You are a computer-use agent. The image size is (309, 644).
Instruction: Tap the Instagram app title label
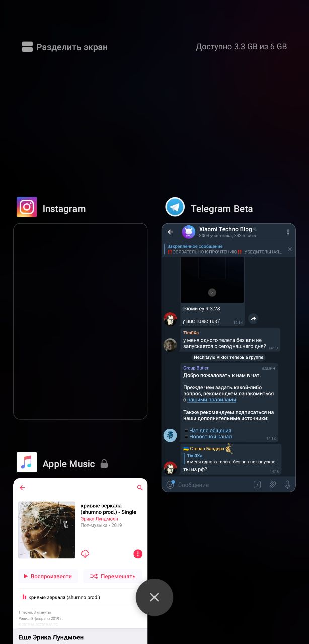64,209
